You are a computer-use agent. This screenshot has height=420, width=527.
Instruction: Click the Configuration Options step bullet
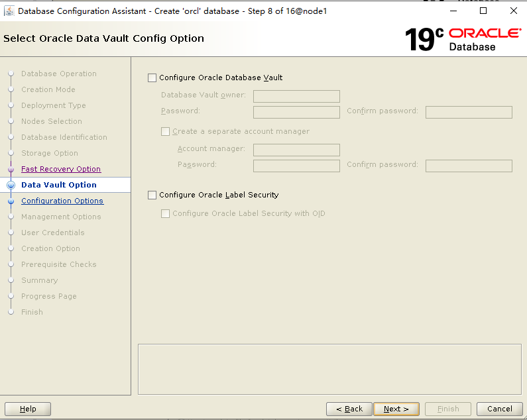11,201
